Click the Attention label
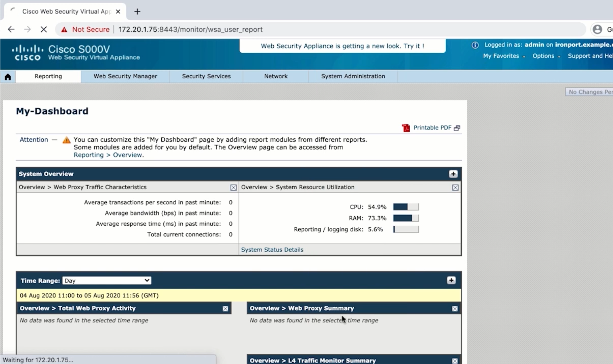 pyautogui.click(x=34, y=140)
